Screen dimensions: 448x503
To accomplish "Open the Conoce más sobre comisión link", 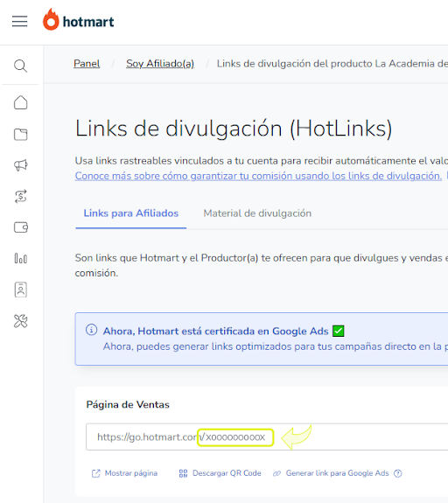I will pyautogui.click(x=258, y=176).
